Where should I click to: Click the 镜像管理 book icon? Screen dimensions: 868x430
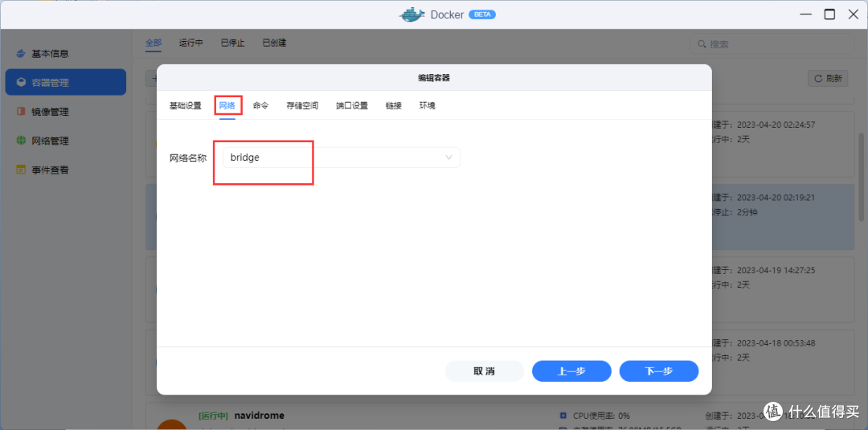pos(21,112)
